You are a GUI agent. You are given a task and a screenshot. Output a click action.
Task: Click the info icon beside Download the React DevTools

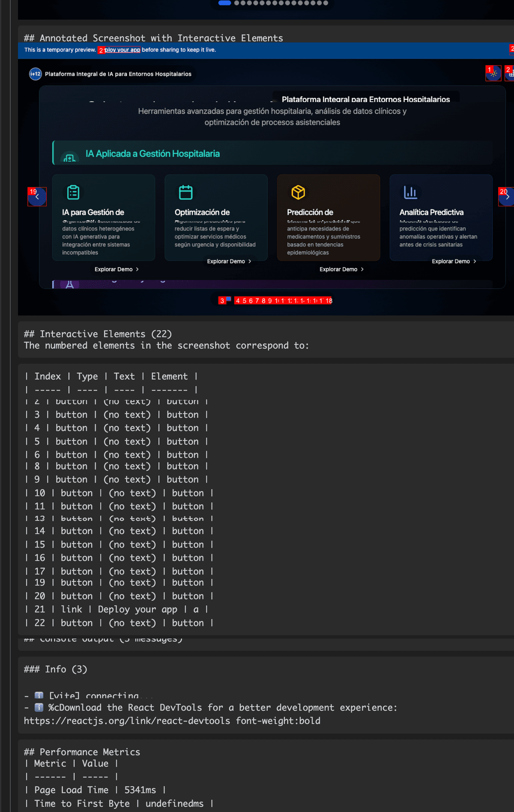(39, 707)
